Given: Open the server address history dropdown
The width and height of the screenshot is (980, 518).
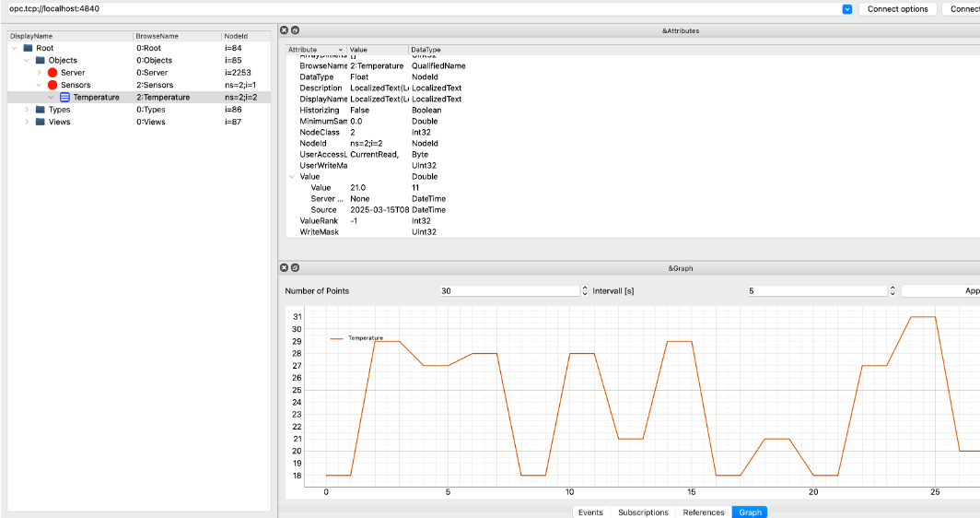Looking at the screenshot, I should pos(846,9).
